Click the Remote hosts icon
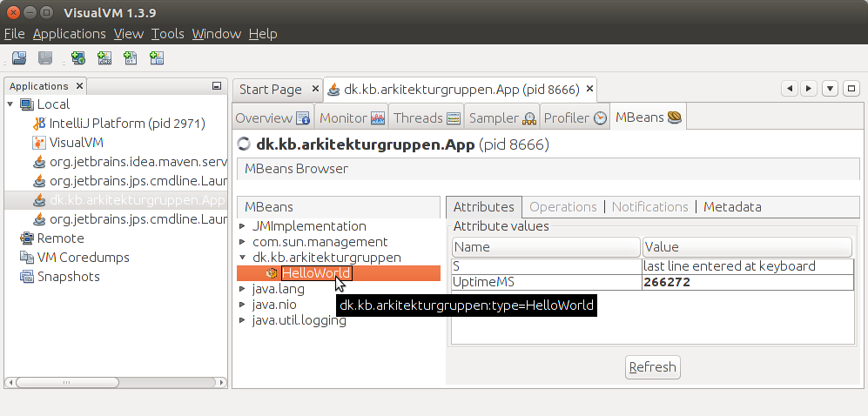 (x=27, y=238)
